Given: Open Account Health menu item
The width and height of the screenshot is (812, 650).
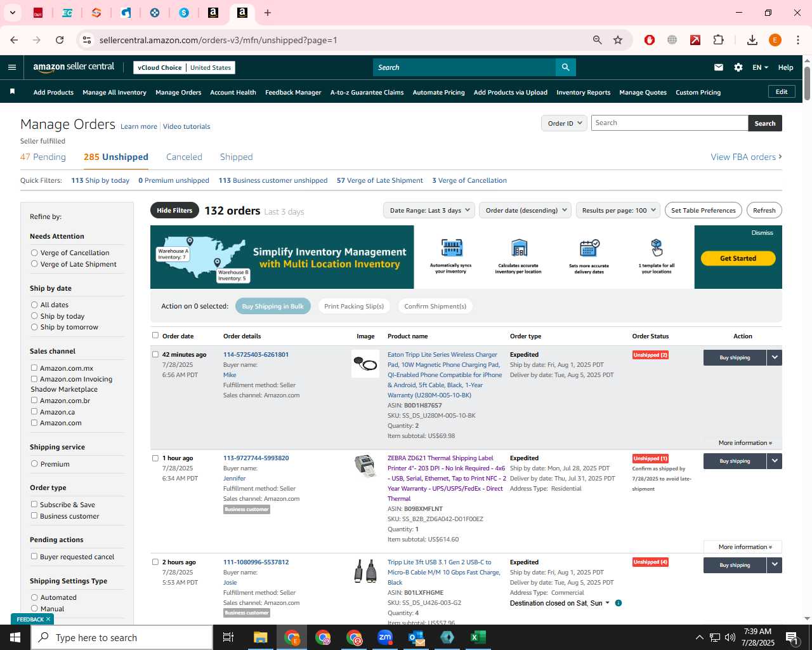Looking at the screenshot, I should point(233,92).
